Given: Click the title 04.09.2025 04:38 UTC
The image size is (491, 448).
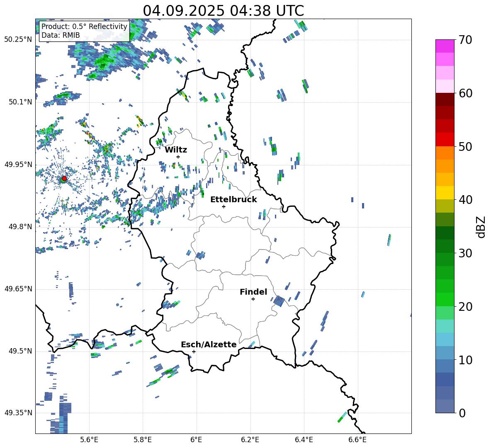Looking at the screenshot, I should click(223, 11).
